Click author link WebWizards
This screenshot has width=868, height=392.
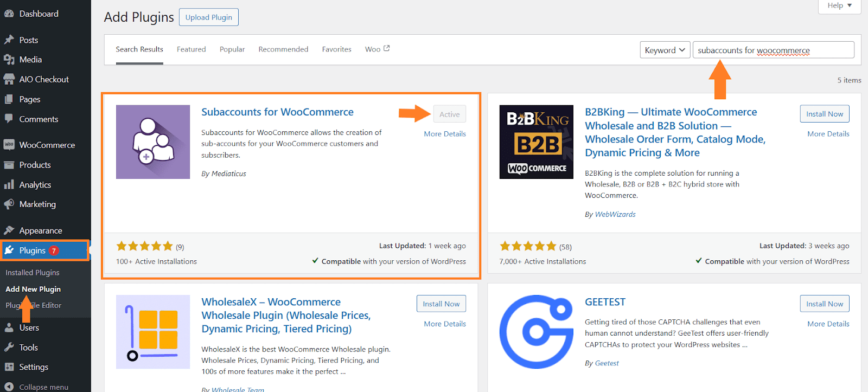615,214
